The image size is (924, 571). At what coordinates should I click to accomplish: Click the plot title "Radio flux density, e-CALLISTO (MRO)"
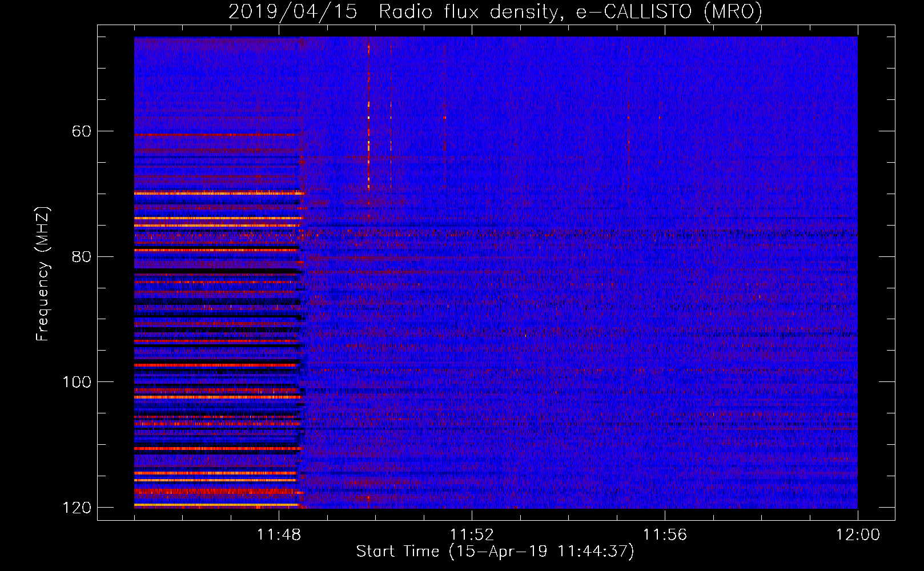(x=571, y=11)
